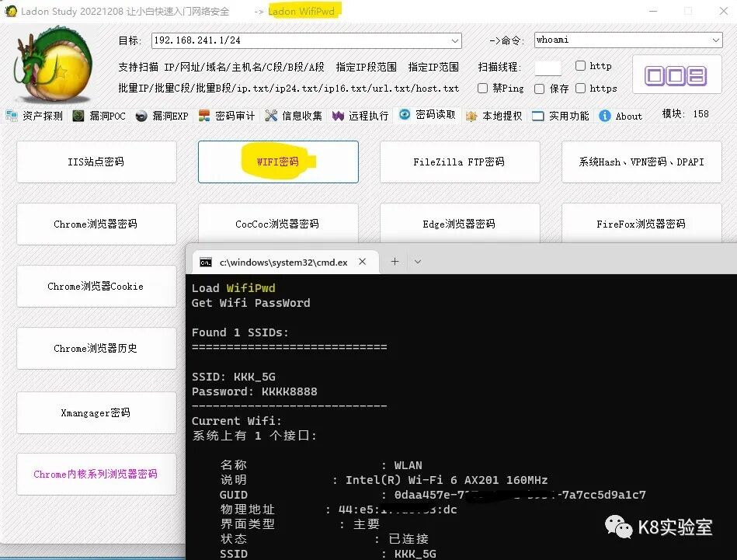
Task: Click the 008 purple button
Action: tap(677, 75)
